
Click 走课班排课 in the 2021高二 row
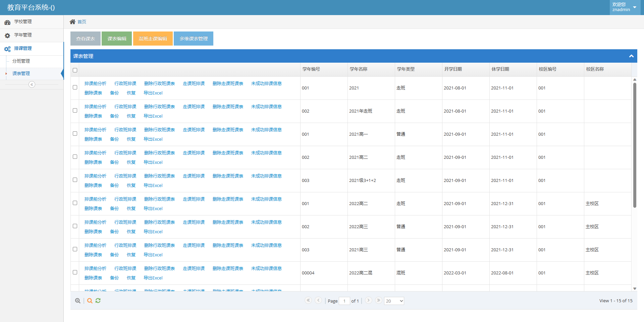click(x=194, y=153)
